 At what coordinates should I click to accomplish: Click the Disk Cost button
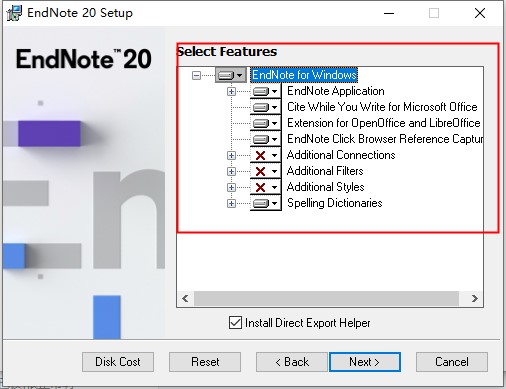point(118,362)
